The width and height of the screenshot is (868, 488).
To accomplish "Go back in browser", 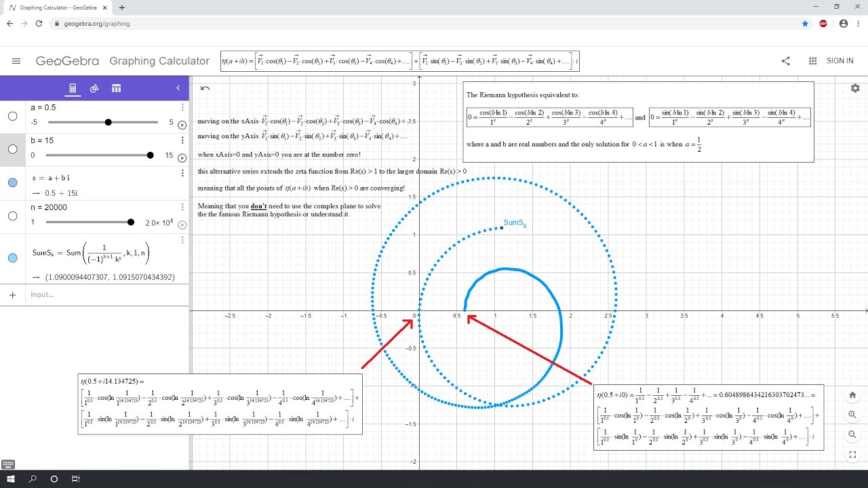I will click(x=9, y=23).
